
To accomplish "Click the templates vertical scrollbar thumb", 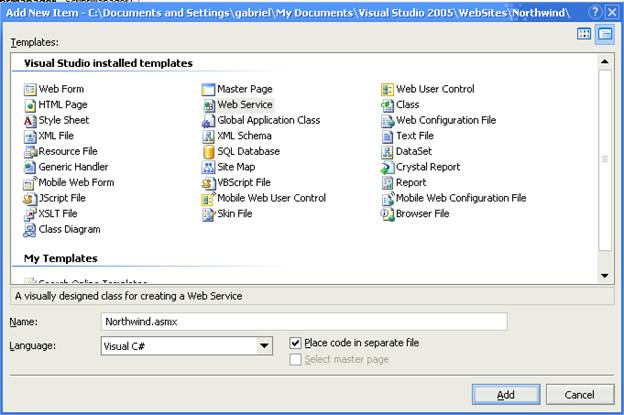I will coord(605,160).
